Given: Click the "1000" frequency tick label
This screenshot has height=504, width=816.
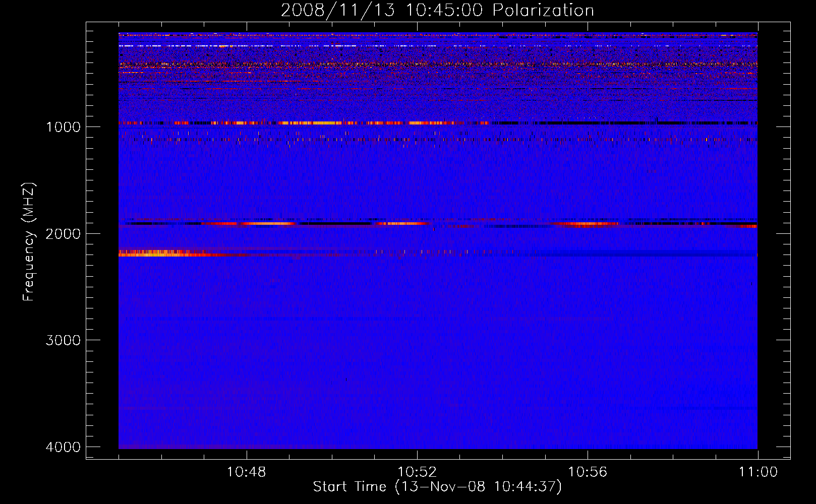Looking at the screenshot, I should click(x=63, y=127).
